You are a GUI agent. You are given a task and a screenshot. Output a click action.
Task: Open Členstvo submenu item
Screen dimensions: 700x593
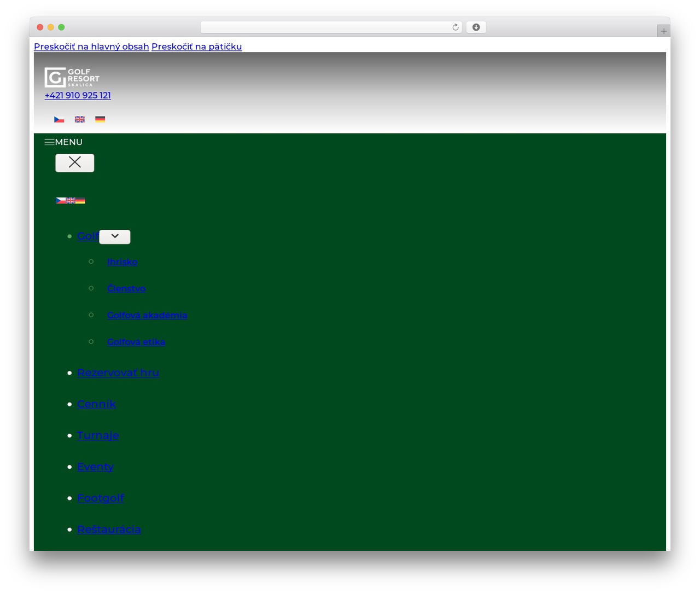pyautogui.click(x=126, y=289)
